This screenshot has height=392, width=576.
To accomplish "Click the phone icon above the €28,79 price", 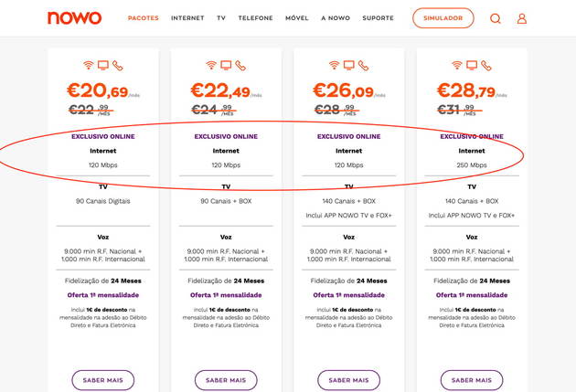I will pos(486,66).
